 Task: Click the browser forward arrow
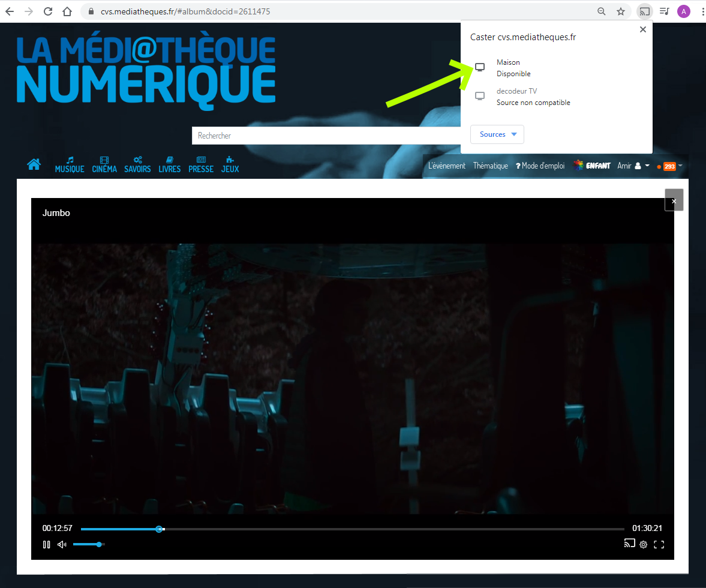tap(29, 11)
